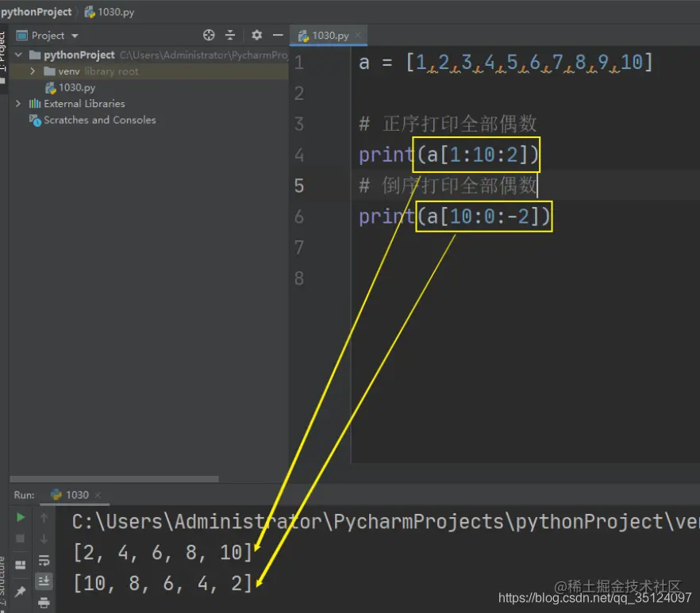Toggle Scroll to End icon in console

[44, 580]
